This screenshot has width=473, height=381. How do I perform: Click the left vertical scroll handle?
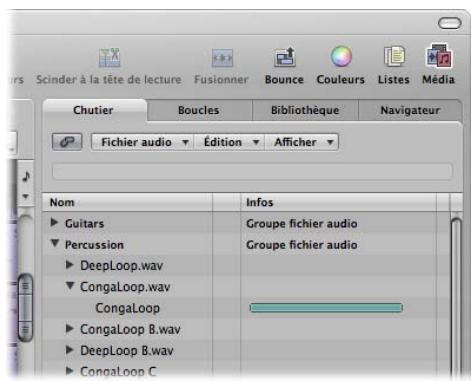point(25,307)
